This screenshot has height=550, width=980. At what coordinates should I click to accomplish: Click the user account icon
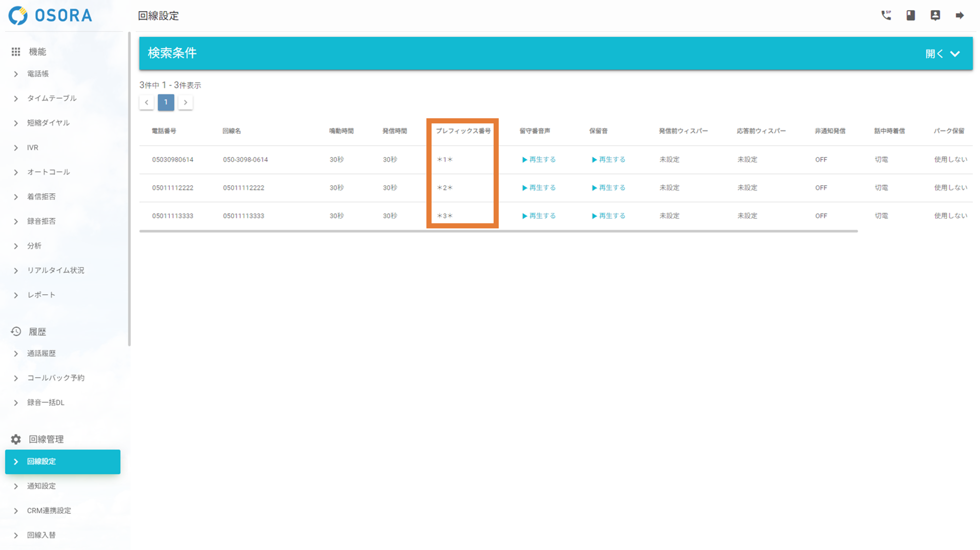point(935,15)
